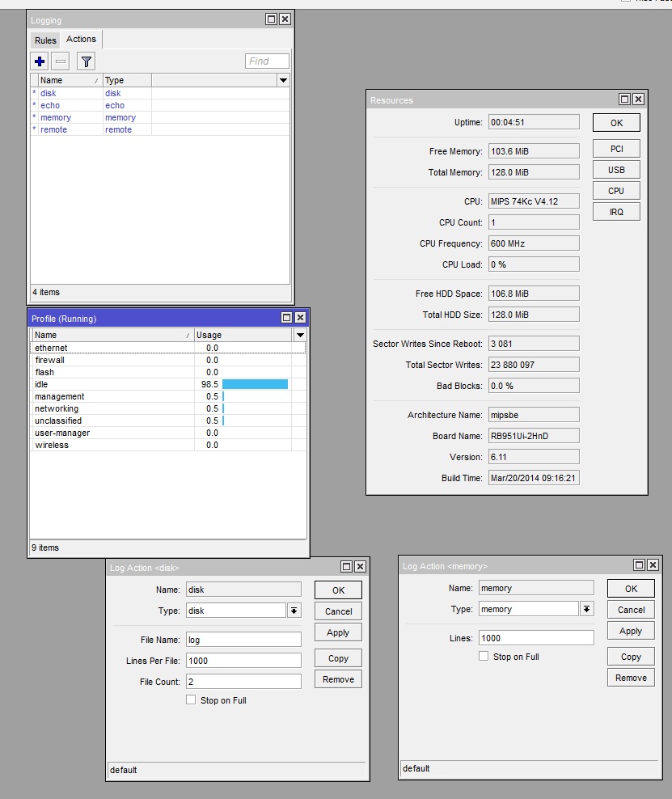The height and width of the screenshot is (799, 672).
Task: Open the filter funnel icon in Logging
Action: [x=86, y=61]
